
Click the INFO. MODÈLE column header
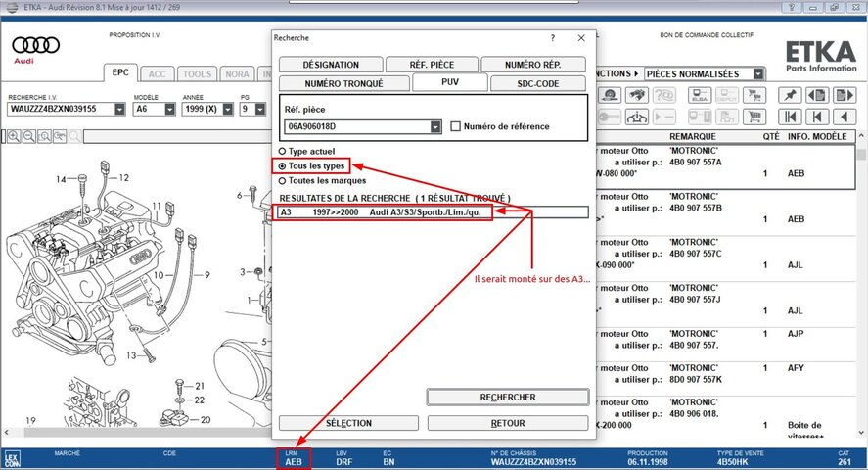point(817,136)
